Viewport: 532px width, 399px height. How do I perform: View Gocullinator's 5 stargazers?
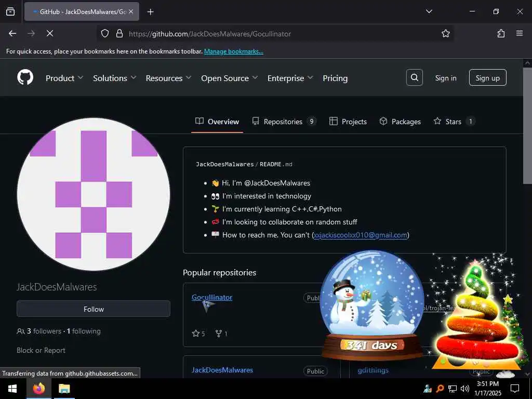coord(198,334)
